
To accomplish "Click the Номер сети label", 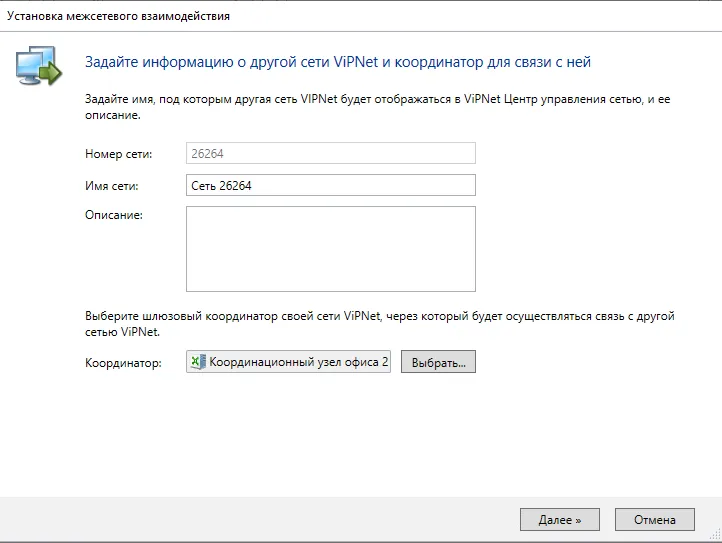I will 118,154.
